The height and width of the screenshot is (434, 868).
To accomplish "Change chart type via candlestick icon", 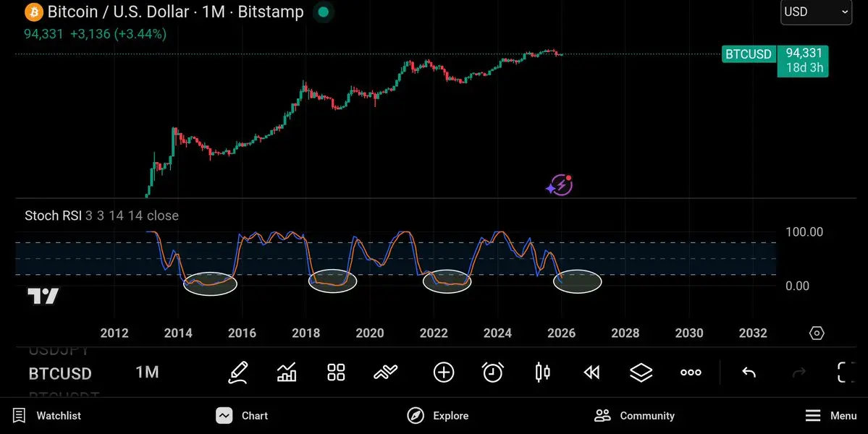I will coord(542,373).
